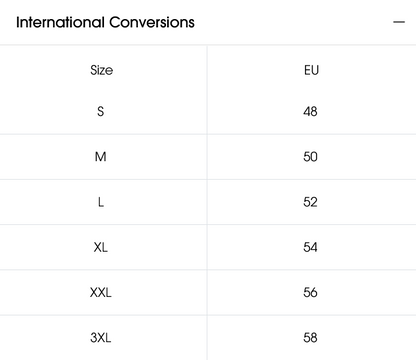Collapse the International Conversions section
The height and width of the screenshot is (360, 416).
tap(399, 22)
